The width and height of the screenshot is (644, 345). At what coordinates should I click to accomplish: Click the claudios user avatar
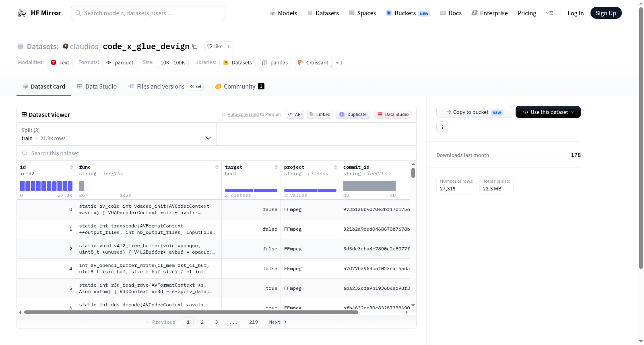[66, 46]
